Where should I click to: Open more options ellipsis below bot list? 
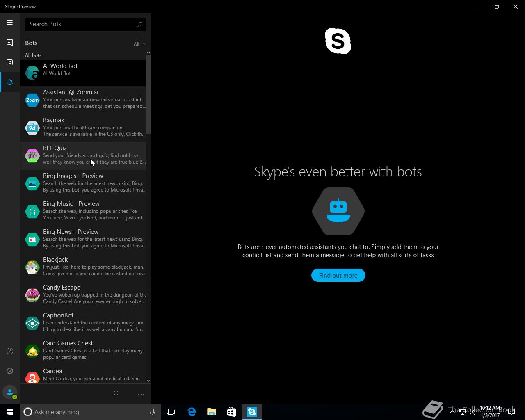click(141, 394)
